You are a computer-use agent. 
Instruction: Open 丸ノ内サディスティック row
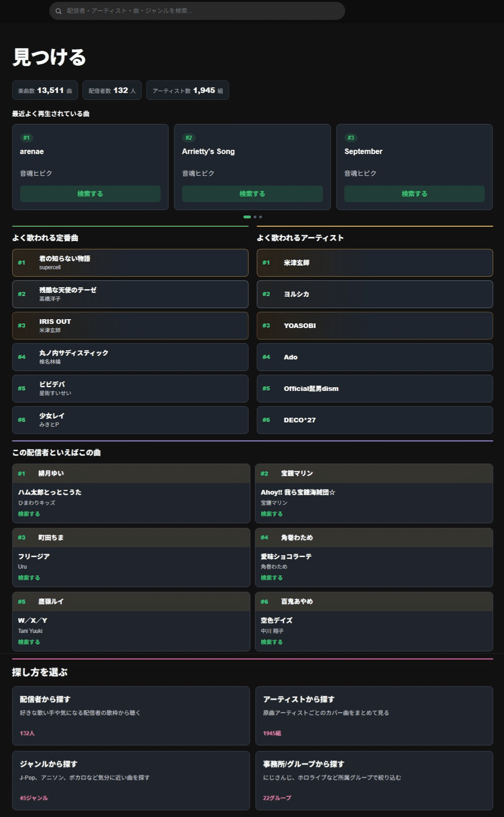(x=130, y=357)
